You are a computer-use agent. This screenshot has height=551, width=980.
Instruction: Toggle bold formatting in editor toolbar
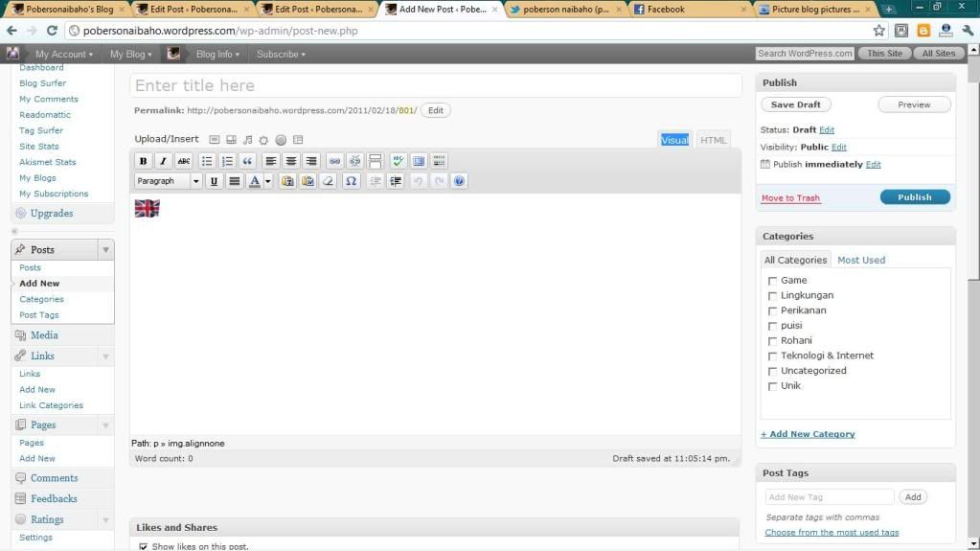point(144,161)
